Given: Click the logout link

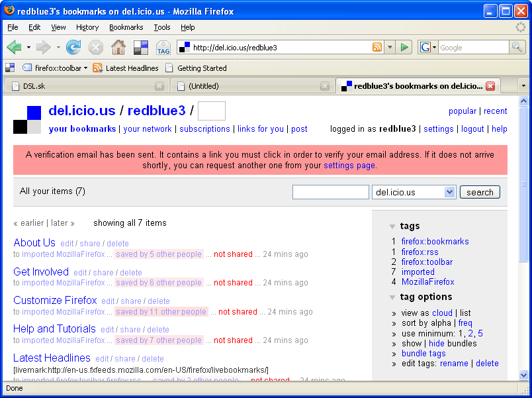Looking at the screenshot, I should point(472,129).
